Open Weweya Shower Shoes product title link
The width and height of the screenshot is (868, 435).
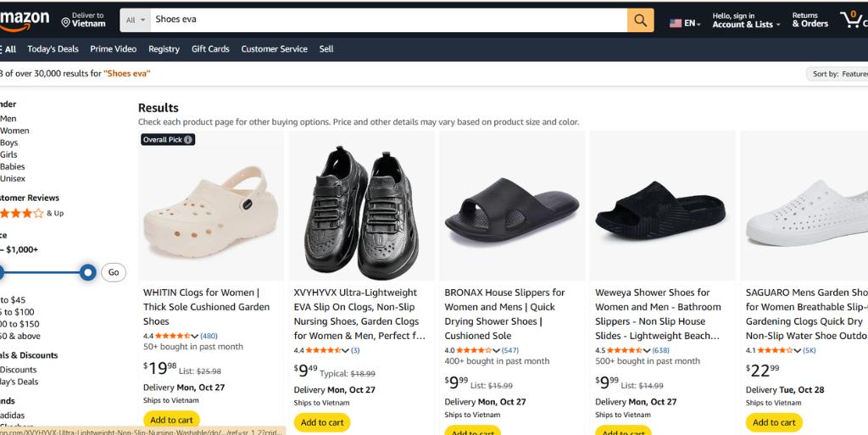pos(658,314)
